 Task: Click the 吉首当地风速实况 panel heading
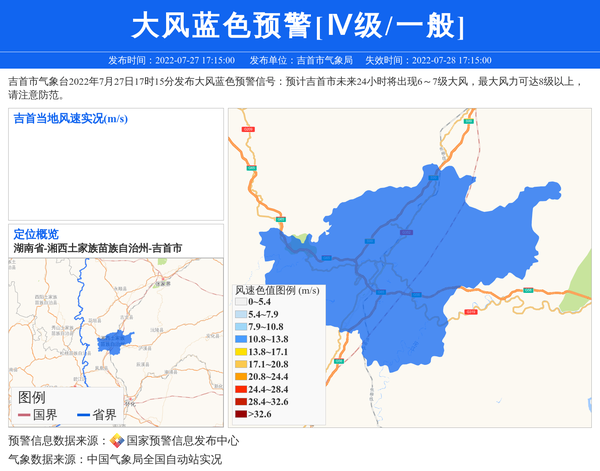tap(70, 119)
